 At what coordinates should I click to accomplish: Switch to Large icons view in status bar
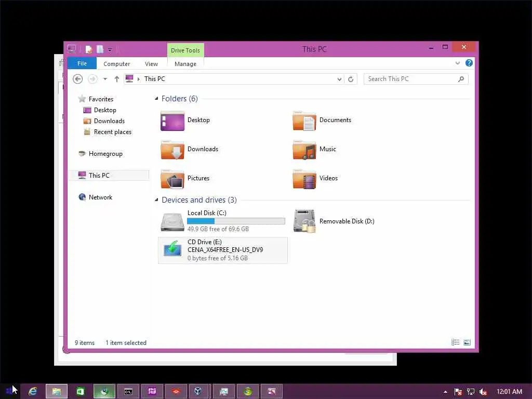pos(467,342)
